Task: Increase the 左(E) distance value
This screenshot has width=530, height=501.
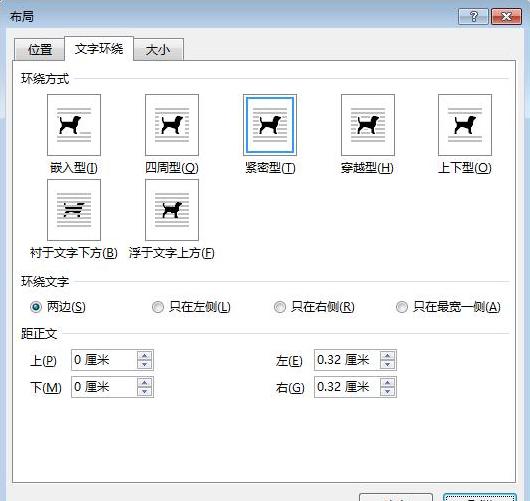Action: (x=387, y=356)
